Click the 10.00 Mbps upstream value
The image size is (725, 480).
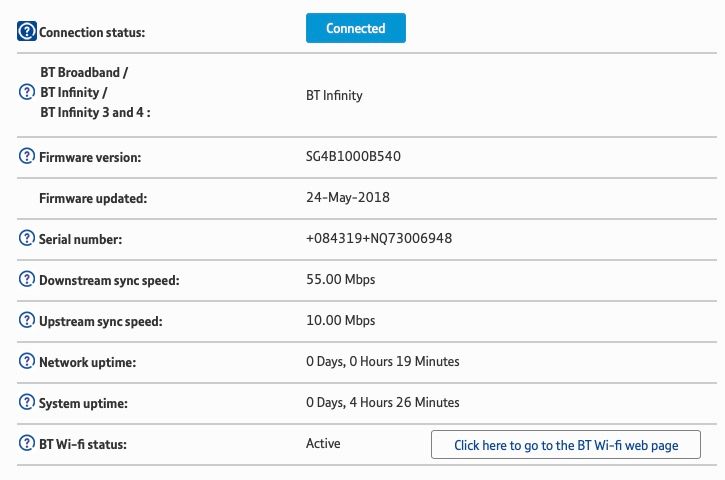(340, 321)
